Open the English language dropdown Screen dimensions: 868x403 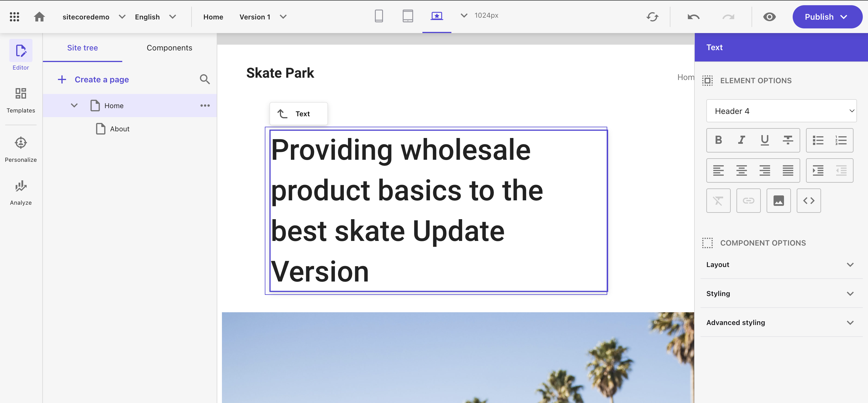[155, 17]
